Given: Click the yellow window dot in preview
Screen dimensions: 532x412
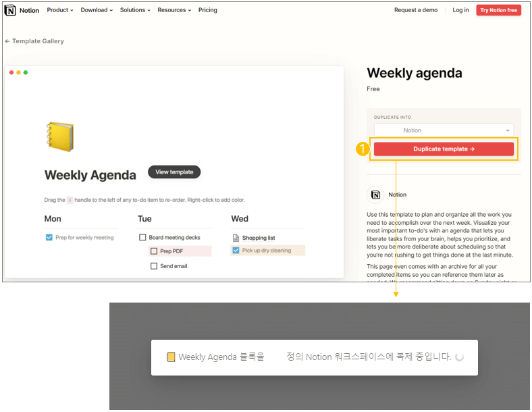Looking at the screenshot, I should point(19,73).
